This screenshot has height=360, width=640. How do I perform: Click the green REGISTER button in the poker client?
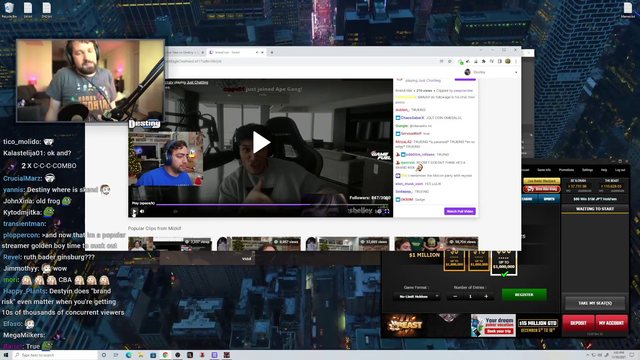[x=524, y=295]
